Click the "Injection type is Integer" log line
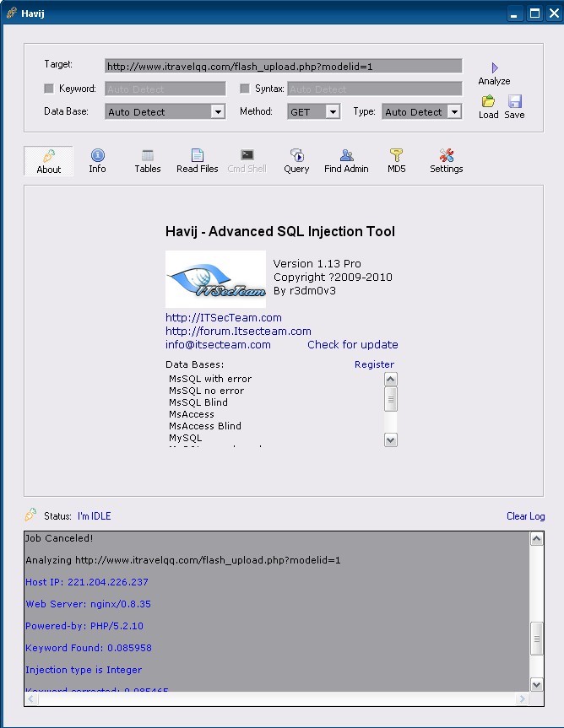Viewport: 564px width, 728px height. pos(84,670)
